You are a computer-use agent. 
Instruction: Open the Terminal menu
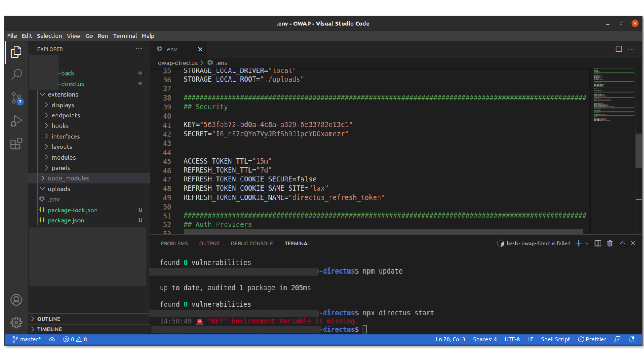coord(125,36)
